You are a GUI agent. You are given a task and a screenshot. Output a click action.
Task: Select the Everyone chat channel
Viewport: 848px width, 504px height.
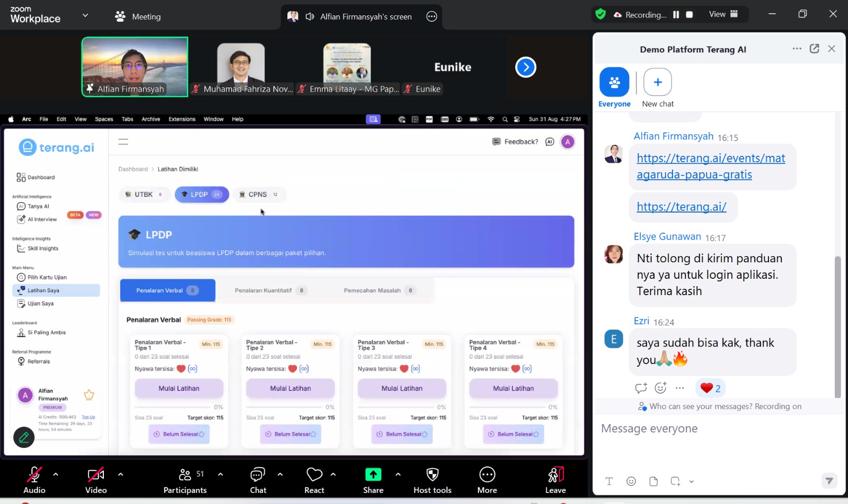(x=614, y=87)
